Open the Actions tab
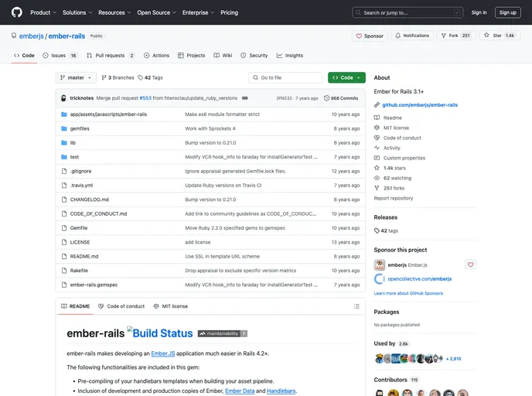 click(156, 56)
